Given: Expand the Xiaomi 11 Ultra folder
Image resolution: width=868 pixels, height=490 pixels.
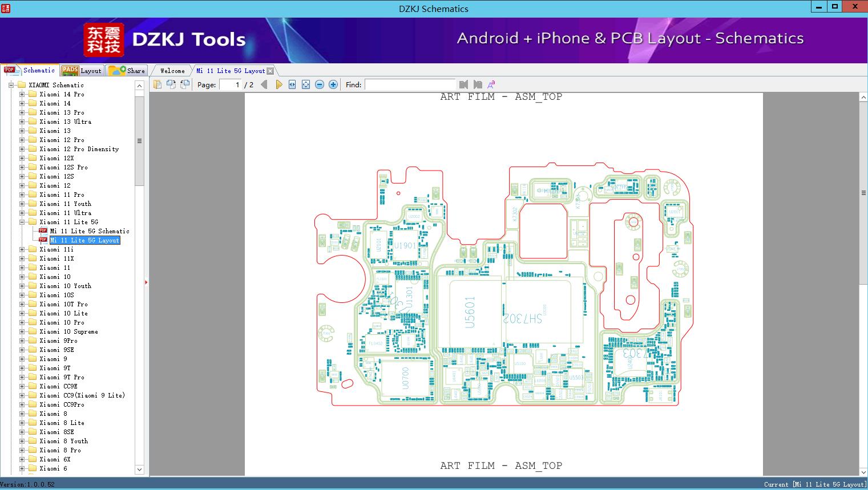Looking at the screenshot, I should (x=22, y=213).
